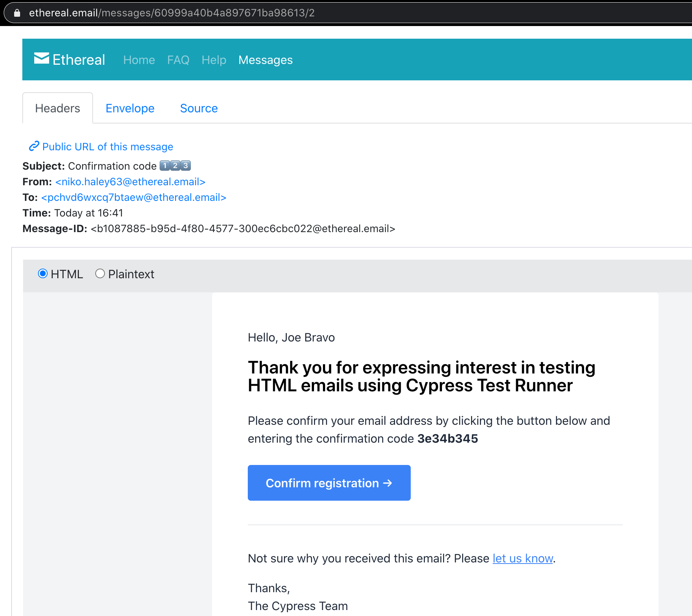The width and height of the screenshot is (692, 616).
Task: Click the recipient address pchvd6wxcq7btaew@ethereal.email
Action: click(x=134, y=197)
